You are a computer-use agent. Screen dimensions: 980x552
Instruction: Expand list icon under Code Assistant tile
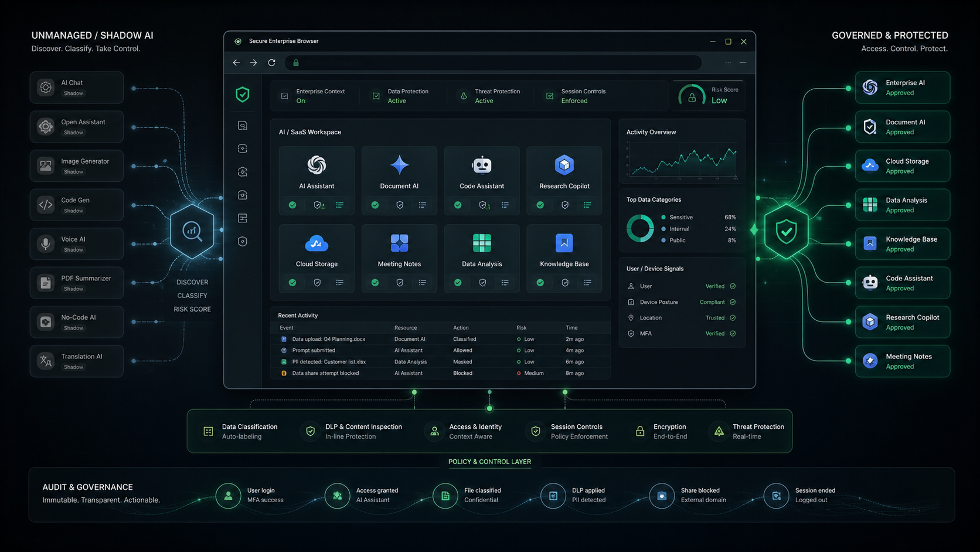(x=505, y=205)
